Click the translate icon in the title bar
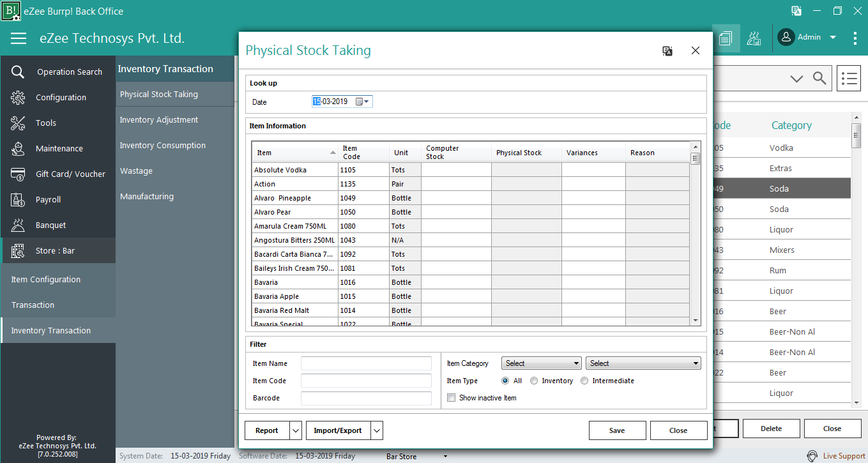868x463 pixels. pos(796,11)
